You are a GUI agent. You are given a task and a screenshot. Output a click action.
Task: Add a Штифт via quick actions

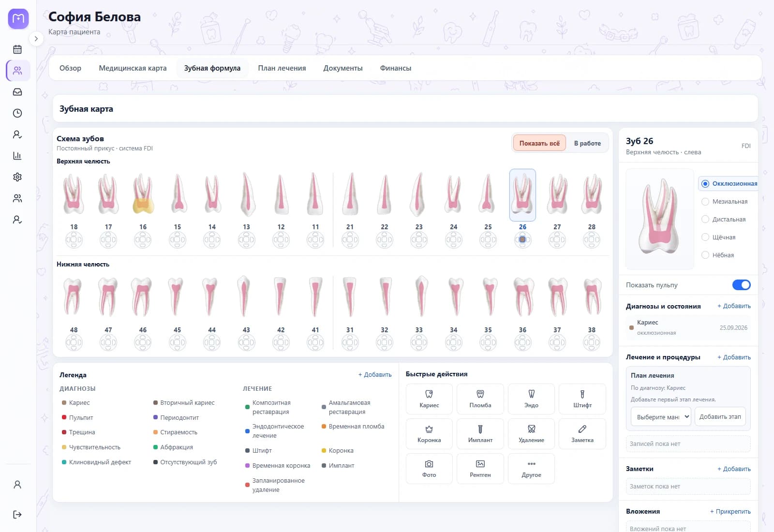pyautogui.click(x=582, y=399)
